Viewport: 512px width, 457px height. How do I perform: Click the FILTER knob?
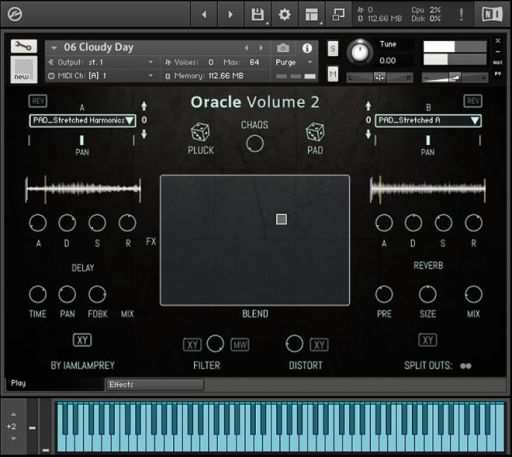pyautogui.click(x=215, y=344)
